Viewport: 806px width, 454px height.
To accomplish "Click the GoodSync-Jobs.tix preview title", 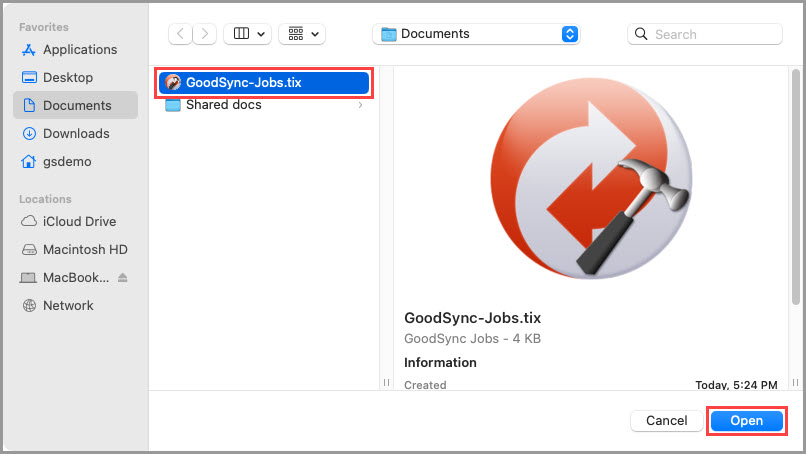I will tap(472, 318).
